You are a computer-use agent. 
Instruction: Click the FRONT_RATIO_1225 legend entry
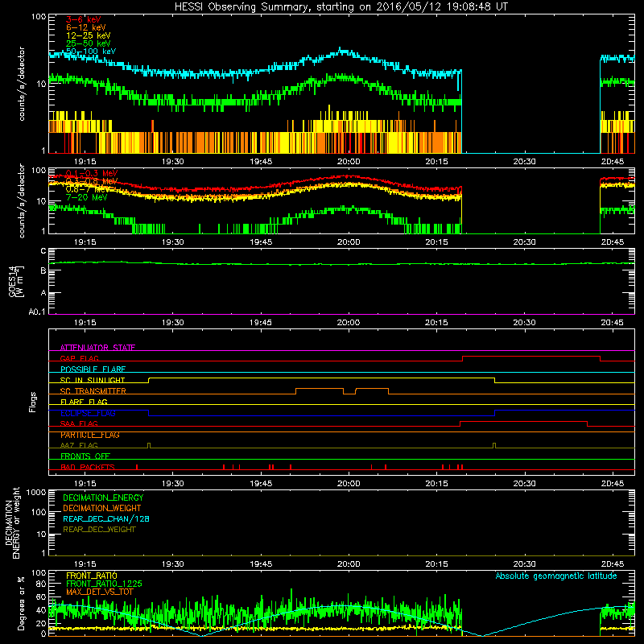(104, 584)
